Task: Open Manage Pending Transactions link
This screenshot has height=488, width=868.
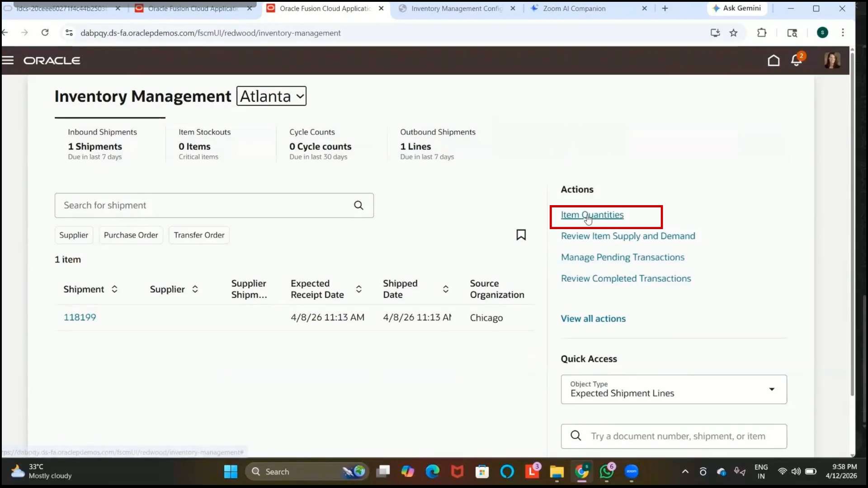Action: pos(623,258)
